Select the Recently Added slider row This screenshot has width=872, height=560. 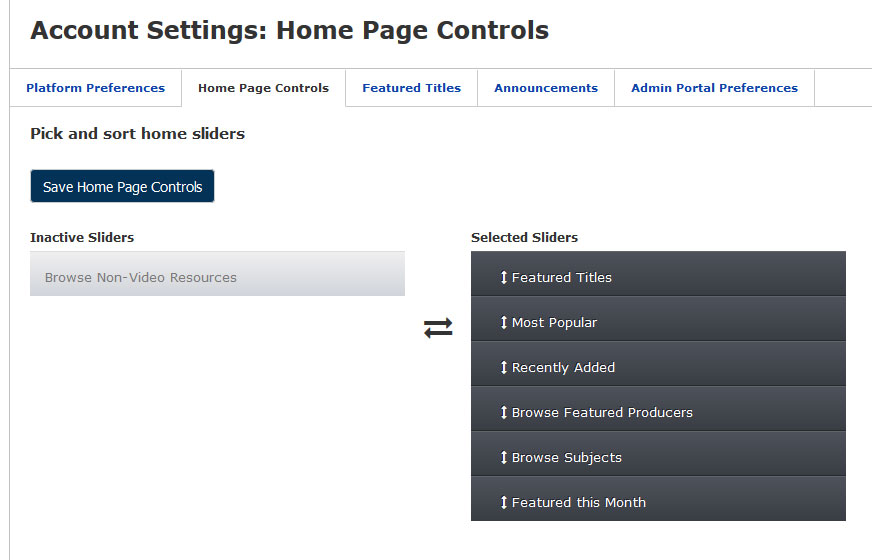coord(658,364)
